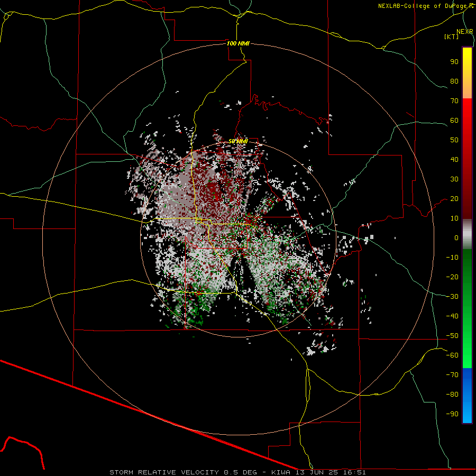Click the -10 knot scale label
The height and width of the screenshot is (476, 476).
point(452,258)
